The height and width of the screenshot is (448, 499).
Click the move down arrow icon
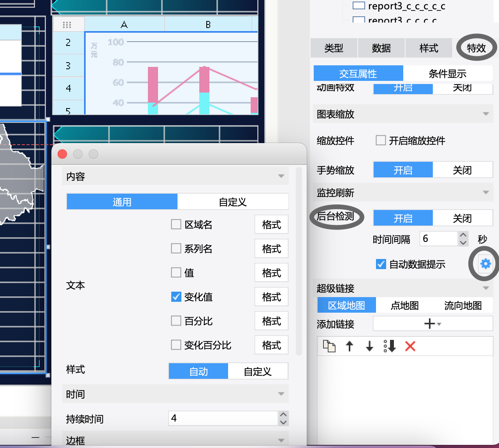[x=369, y=346]
